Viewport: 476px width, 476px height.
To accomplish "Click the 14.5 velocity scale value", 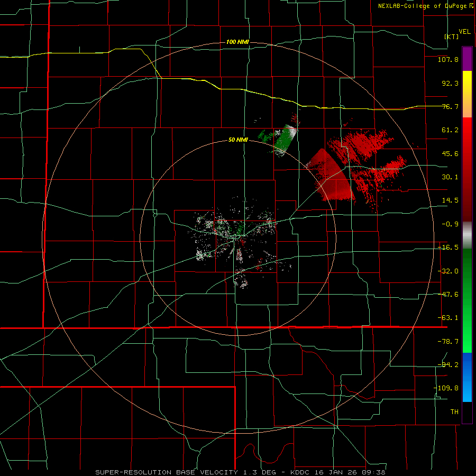I will tap(450, 200).
